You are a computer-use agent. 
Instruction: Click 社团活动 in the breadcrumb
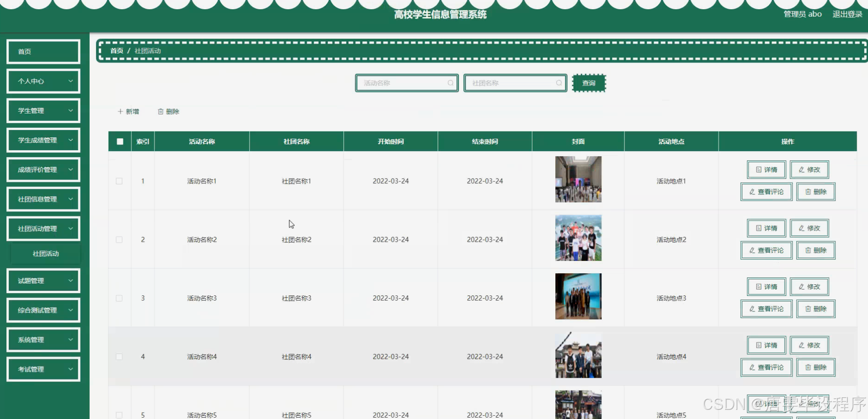pos(148,51)
